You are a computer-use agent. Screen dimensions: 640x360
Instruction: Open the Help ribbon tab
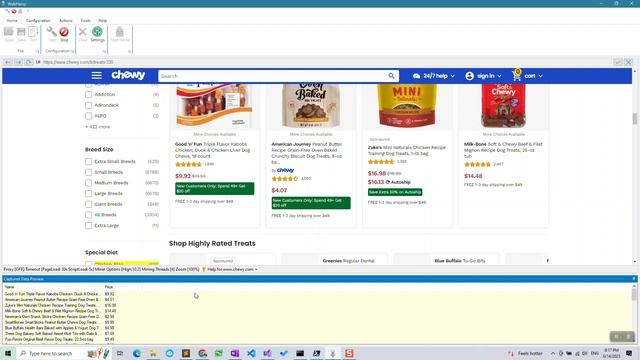[103, 20]
